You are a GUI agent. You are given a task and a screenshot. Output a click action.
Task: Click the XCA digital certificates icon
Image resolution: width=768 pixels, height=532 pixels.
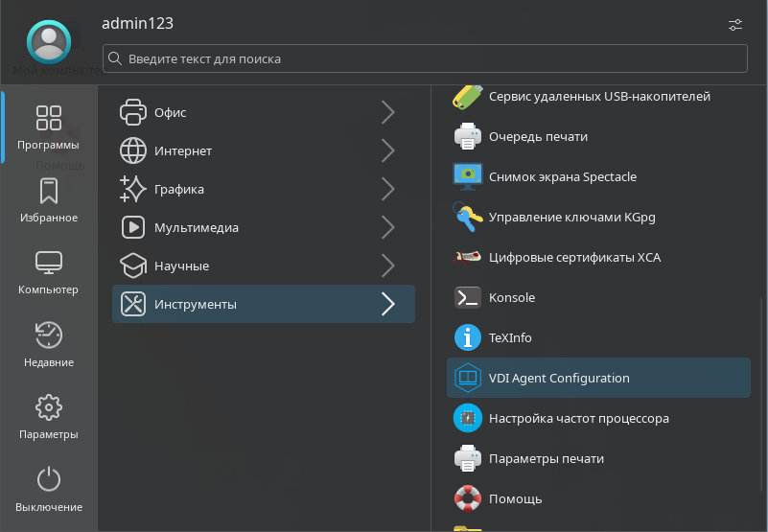tap(467, 258)
